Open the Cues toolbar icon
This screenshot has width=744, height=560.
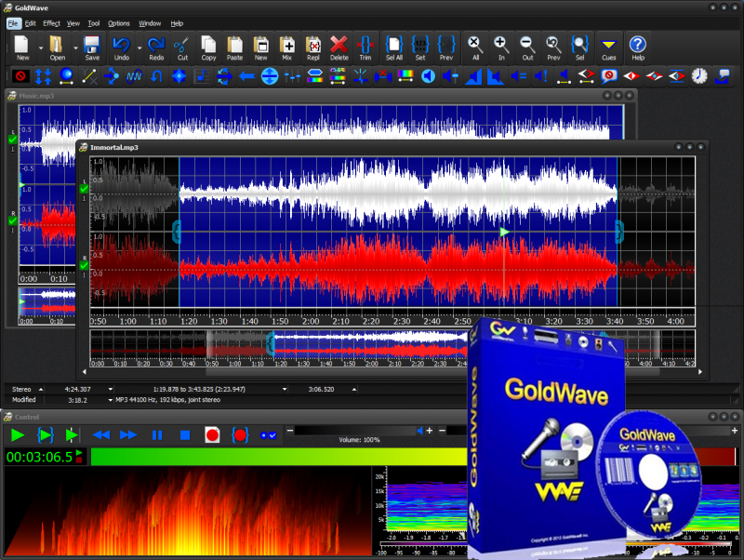click(x=608, y=46)
